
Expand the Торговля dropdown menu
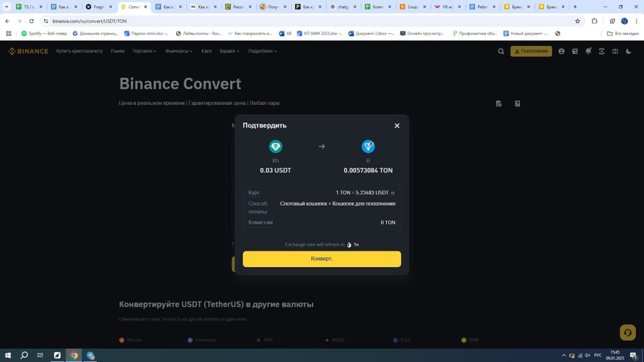(x=144, y=51)
